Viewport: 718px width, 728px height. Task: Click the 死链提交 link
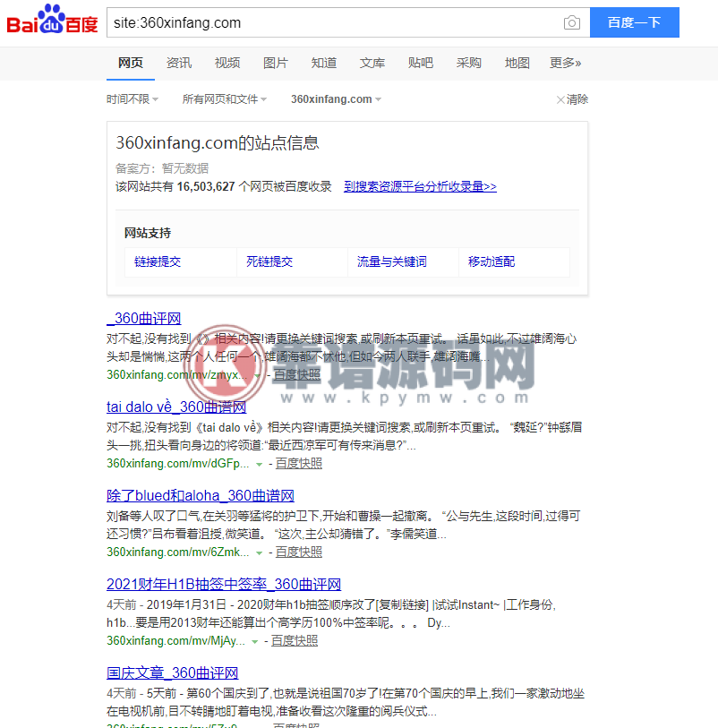pos(269,261)
